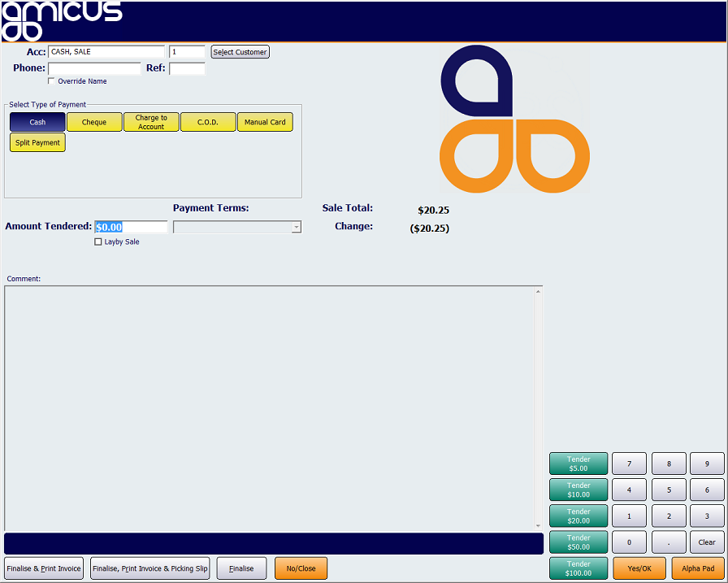Hit the keypad Clear key
Image resolution: width=728 pixels, height=583 pixels.
click(707, 542)
